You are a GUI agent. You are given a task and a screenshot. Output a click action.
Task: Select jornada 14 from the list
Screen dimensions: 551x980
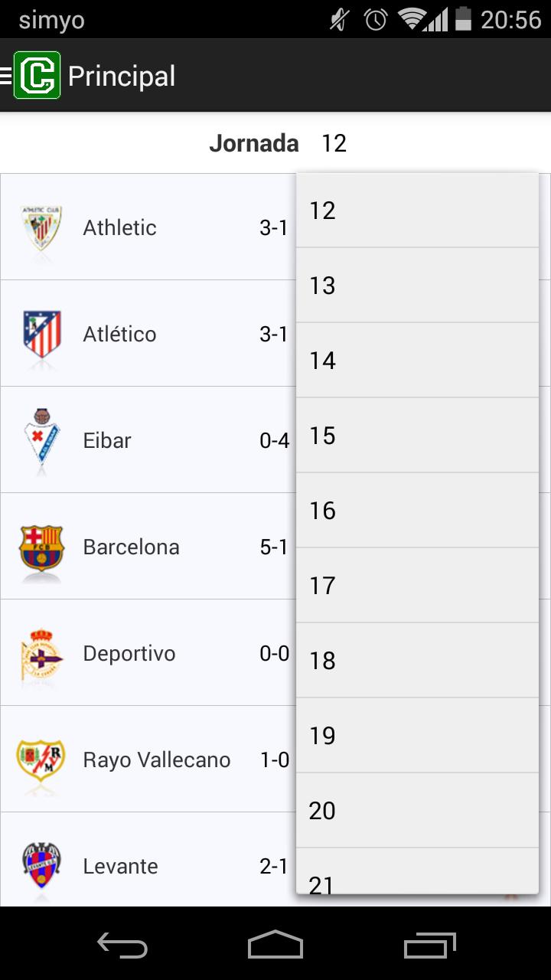[417, 360]
